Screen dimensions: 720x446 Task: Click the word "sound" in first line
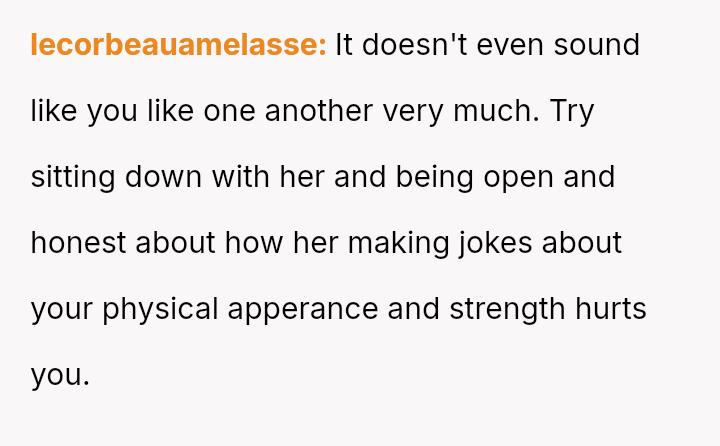[596, 45]
